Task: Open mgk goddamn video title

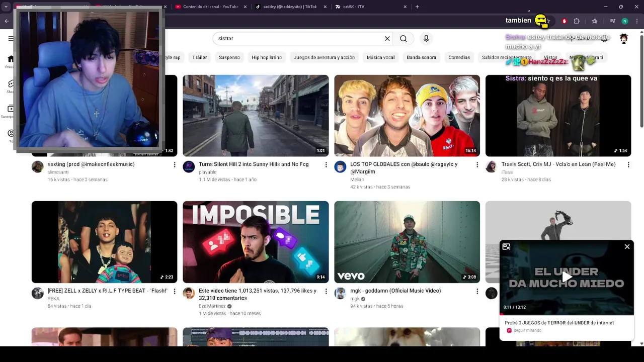Action: pos(395,291)
